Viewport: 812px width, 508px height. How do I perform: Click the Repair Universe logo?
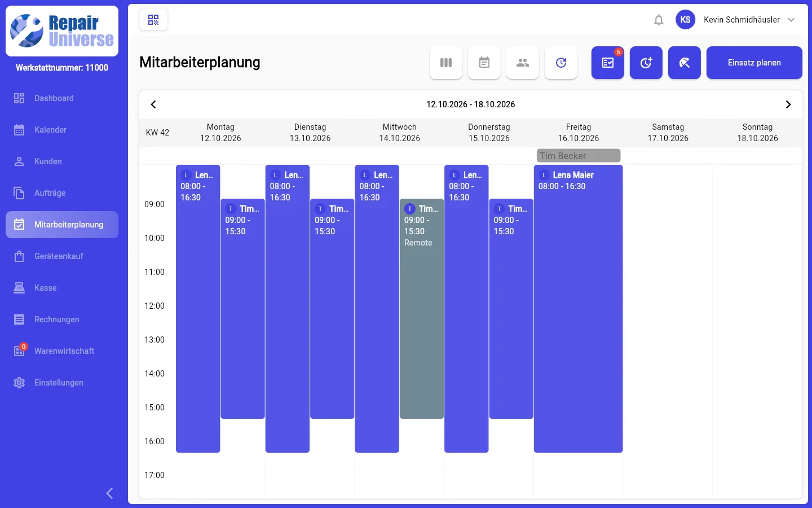tap(62, 31)
